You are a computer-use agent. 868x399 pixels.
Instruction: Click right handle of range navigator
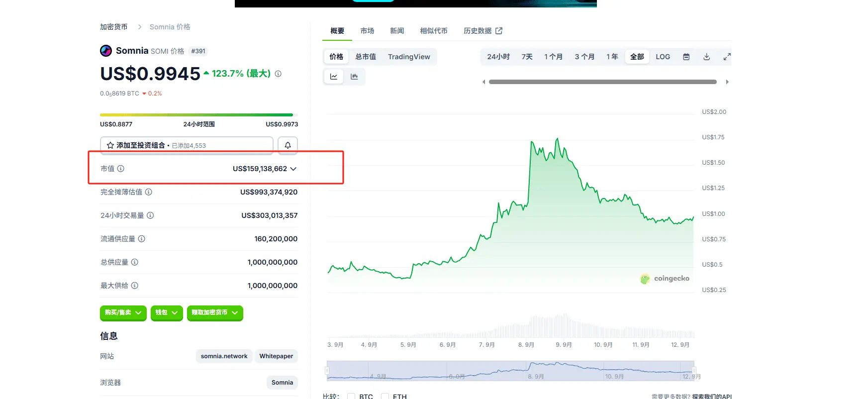(694, 371)
